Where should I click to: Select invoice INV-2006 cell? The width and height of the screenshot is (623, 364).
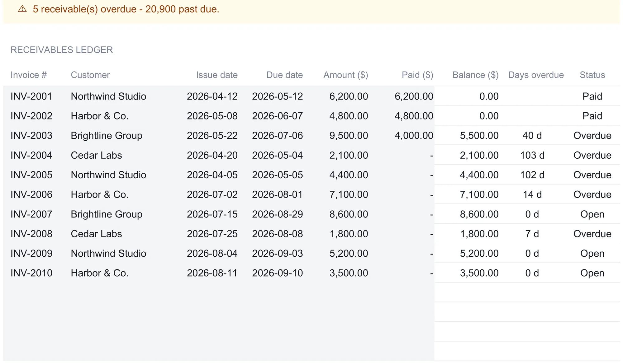(31, 194)
